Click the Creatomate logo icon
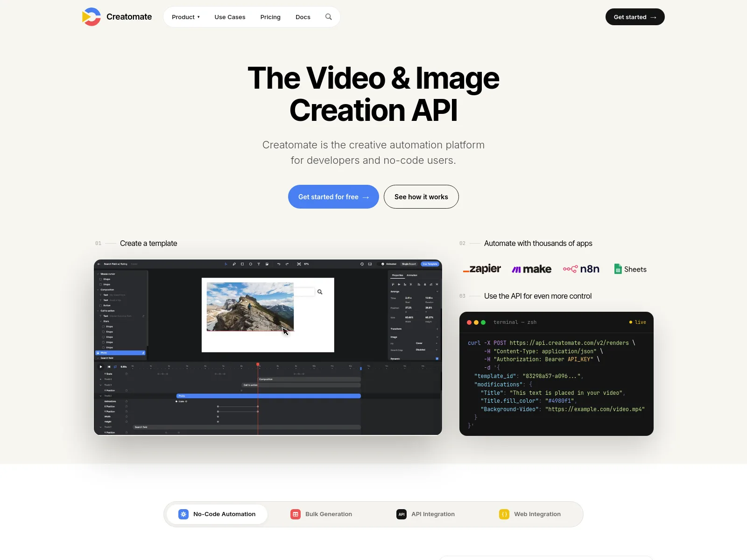 point(91,17)
